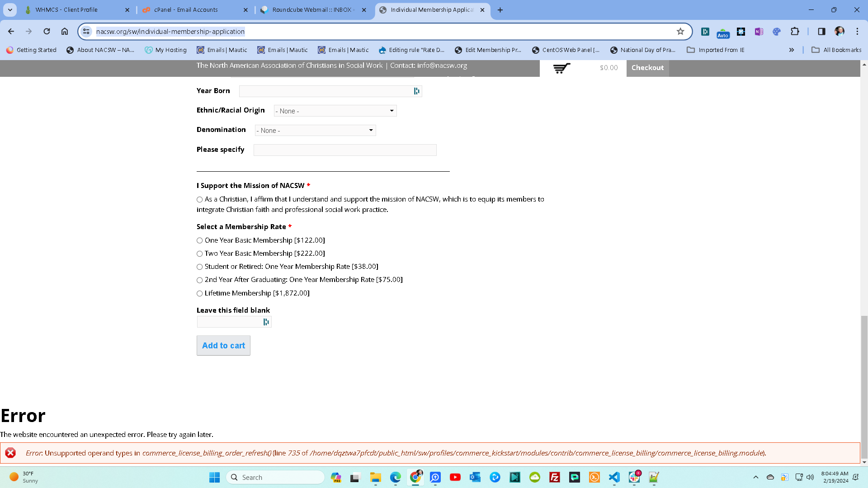Image resolution: width=868 pixels, height=488 pixels.
Task: Click the browser profile avatar
Action: (840, 32)
